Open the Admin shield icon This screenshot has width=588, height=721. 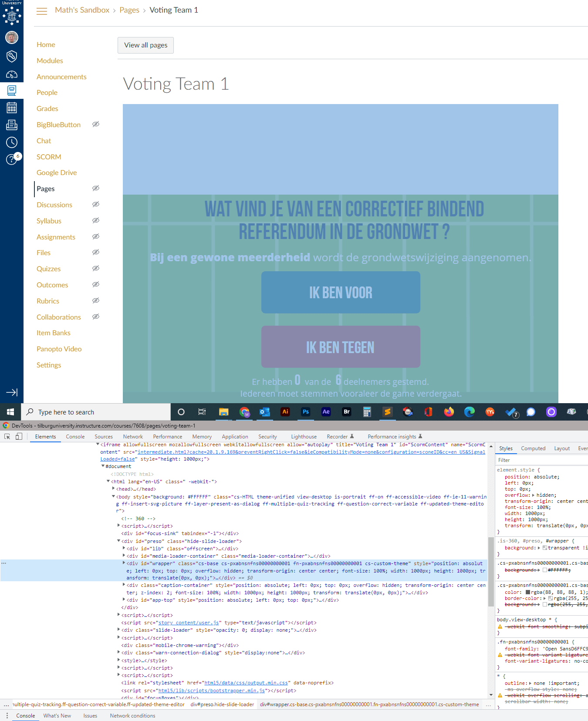click(x=12, y=56)
